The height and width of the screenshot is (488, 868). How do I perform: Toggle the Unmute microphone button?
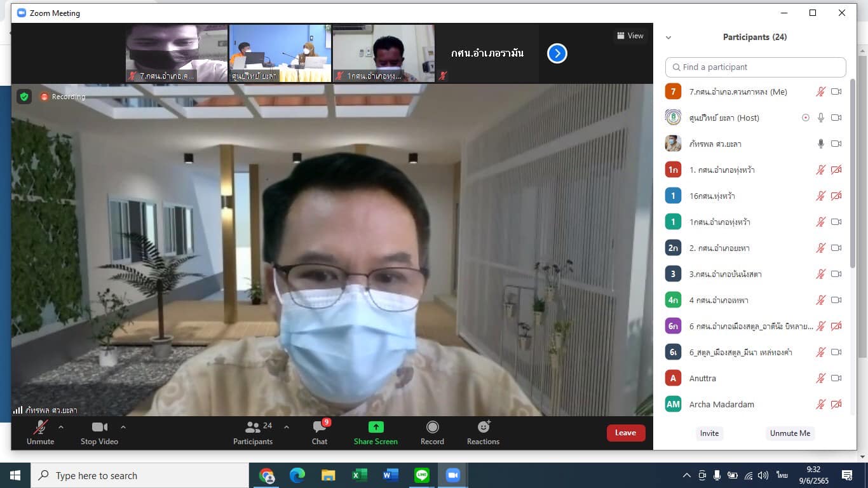tap(40, 427)
